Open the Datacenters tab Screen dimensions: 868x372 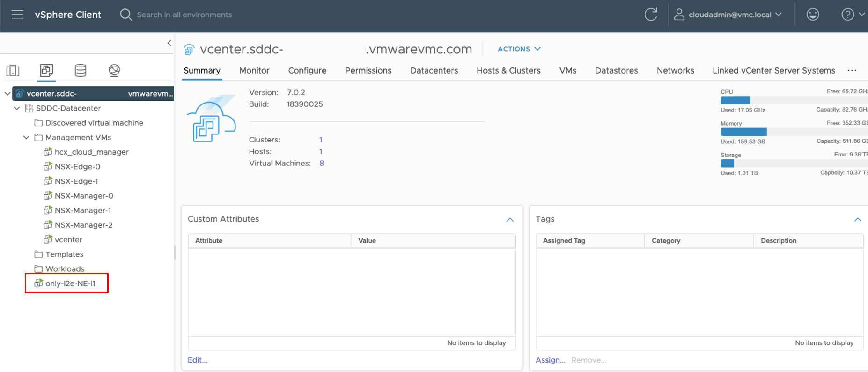pos(434,70)
